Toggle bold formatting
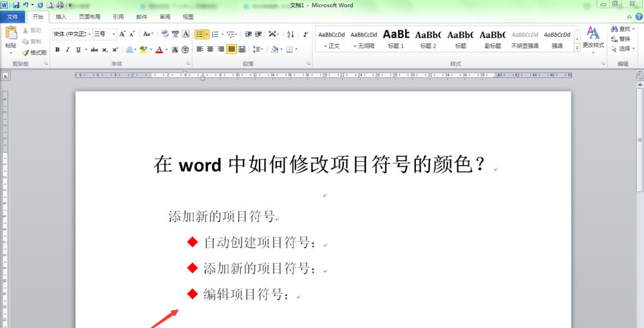The height and width of the screenshot is (328, 644). pyautogui.click(x=57, y=50)
